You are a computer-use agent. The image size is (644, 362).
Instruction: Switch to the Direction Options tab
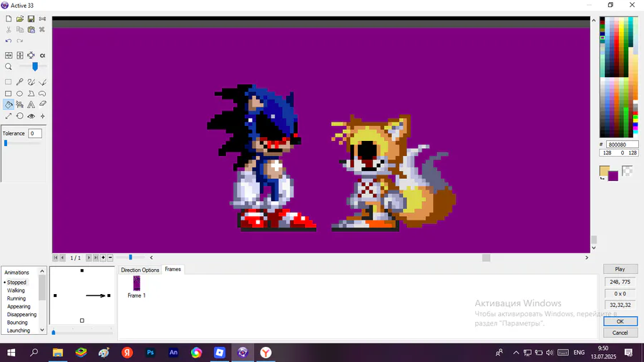140,270
